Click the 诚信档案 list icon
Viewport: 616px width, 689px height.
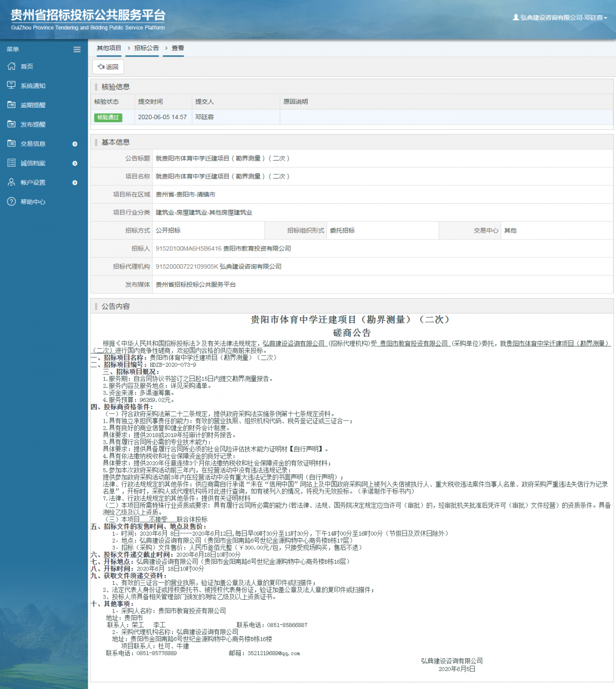11,163
